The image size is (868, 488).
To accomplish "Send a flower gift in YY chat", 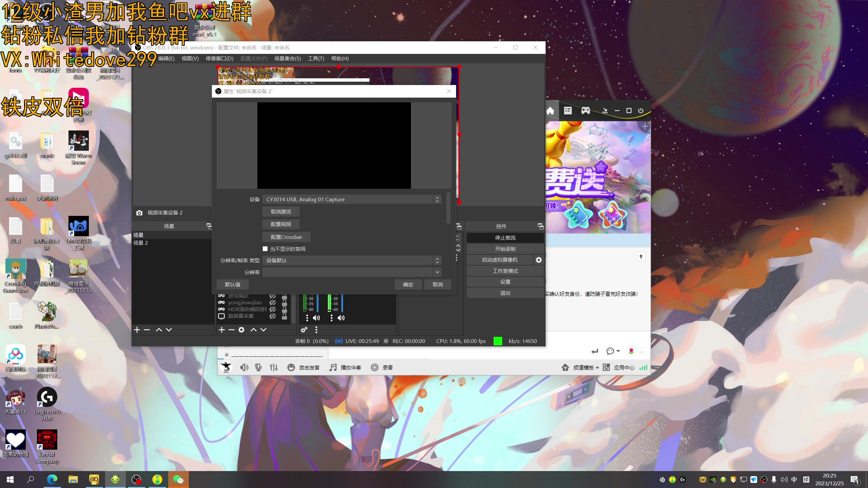I will pyautogui.click(x=631, y=351).
